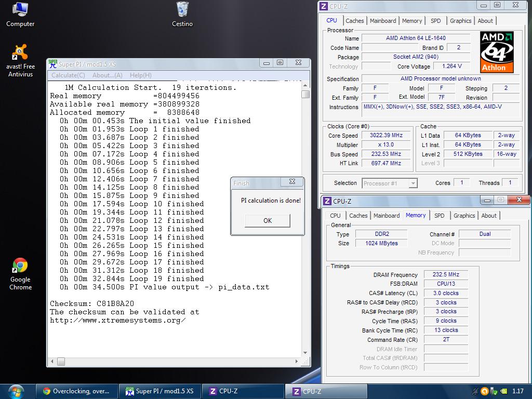Click the AMD Athlon 64 logo

[x=497, y=52]
